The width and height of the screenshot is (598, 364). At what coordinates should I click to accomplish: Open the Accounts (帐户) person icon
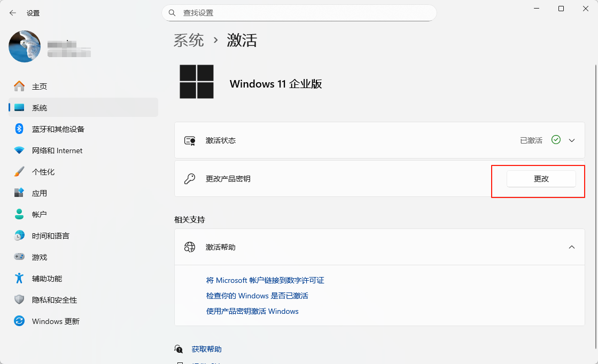click(x=19, y=215)
